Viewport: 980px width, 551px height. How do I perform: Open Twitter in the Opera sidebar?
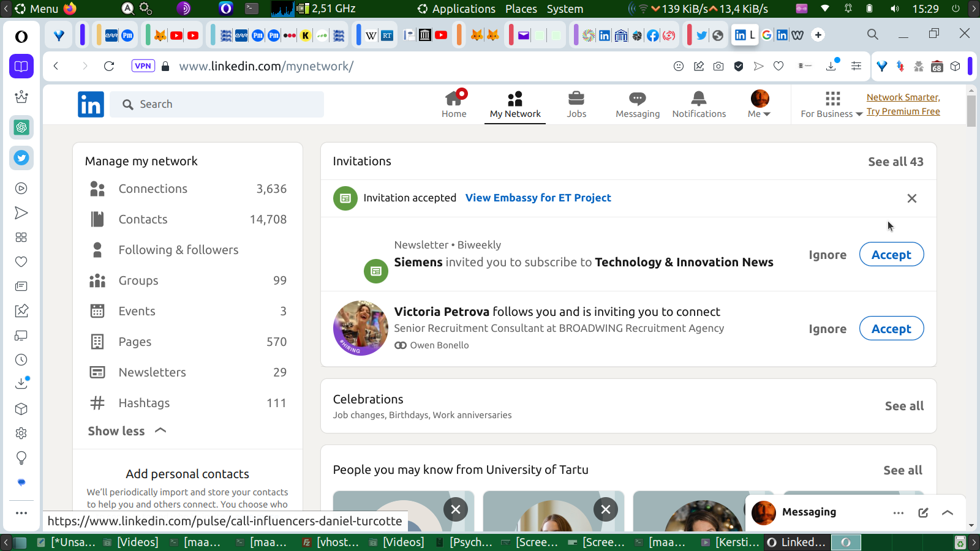pos(21,158)
